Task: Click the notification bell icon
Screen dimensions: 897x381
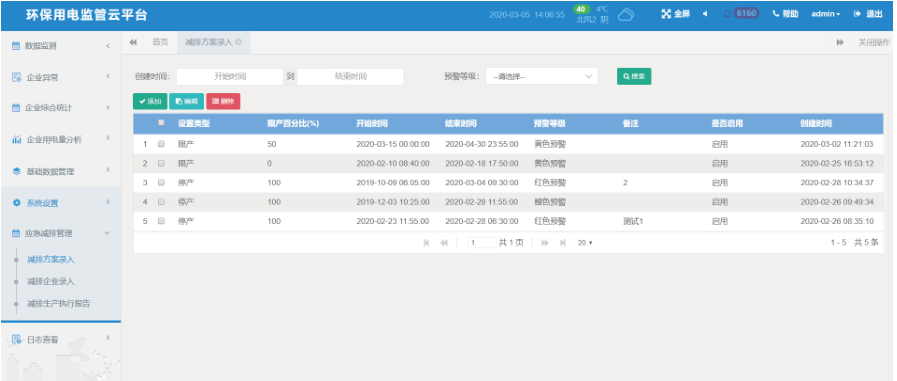Action: (x=727, y=14)
